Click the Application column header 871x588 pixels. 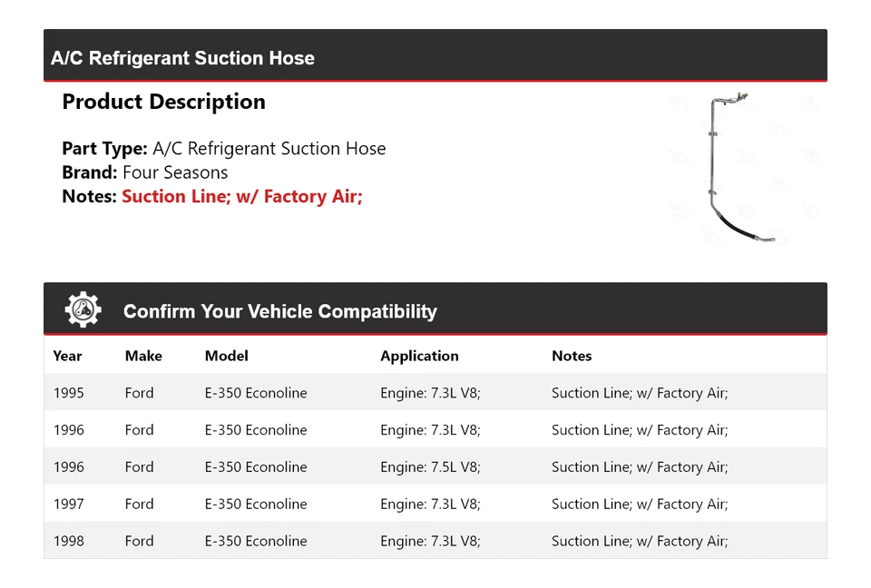(x=419, y=356)
